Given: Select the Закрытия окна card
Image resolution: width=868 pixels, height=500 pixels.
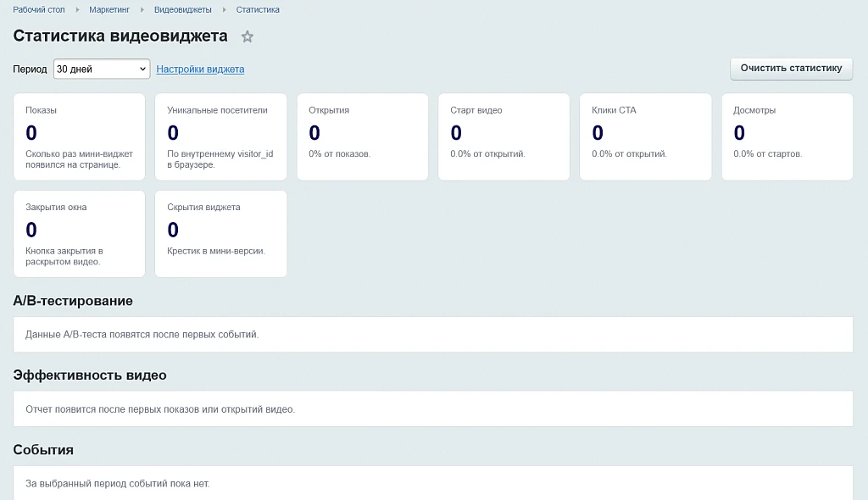Looking at the screenshot, I should (79, 234).
